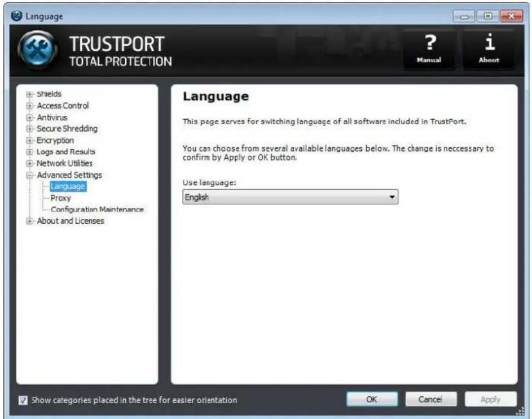Select Access Control in the tree
Screen dimensions: 532x419
(63, 106)
